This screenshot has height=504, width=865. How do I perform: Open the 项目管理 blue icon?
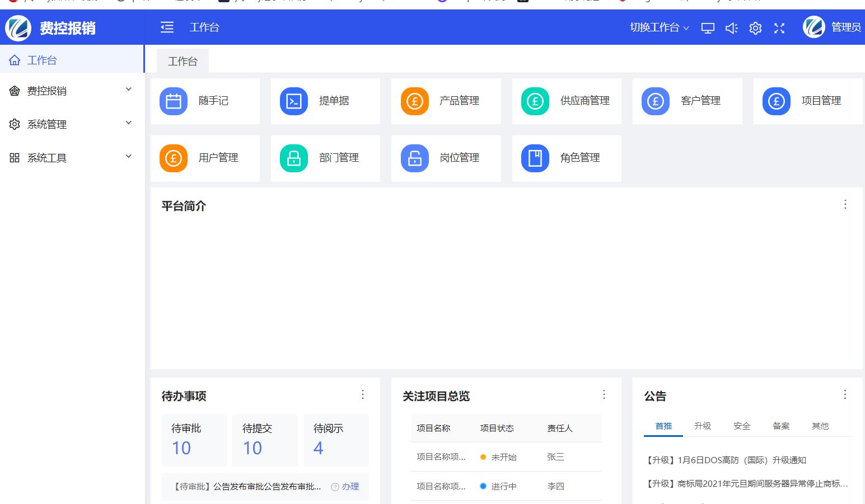(x=777, y=101)
